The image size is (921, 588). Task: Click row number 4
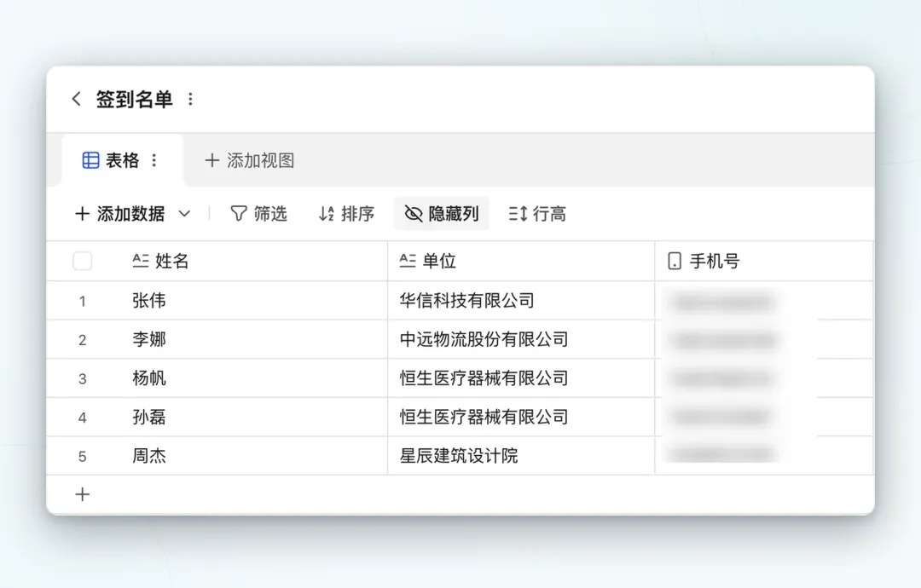coord(82,418)
